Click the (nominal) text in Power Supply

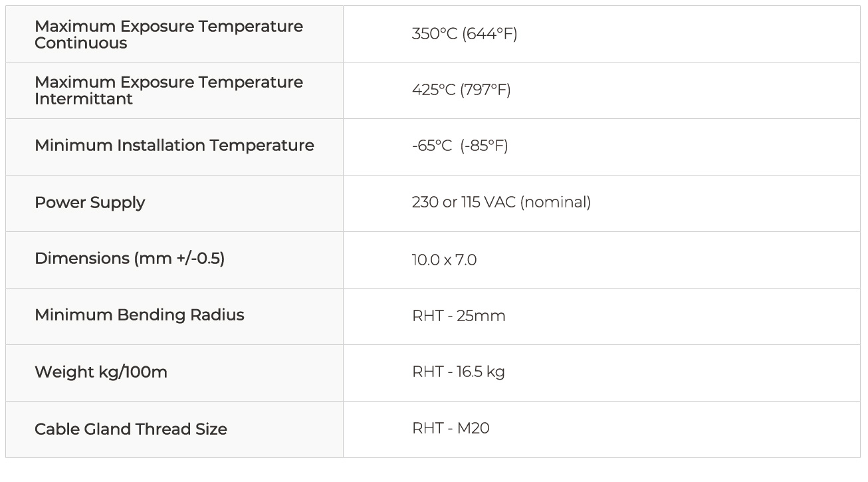(556, 202)
